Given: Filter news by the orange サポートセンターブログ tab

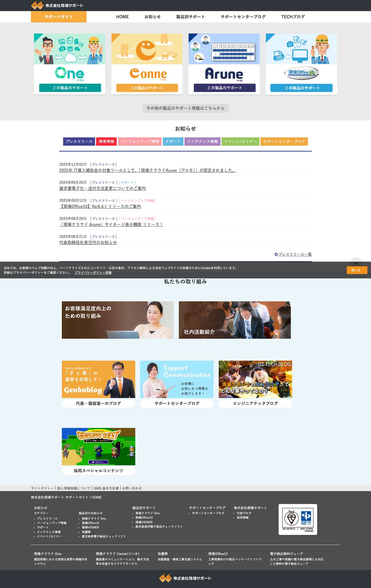Looking at the screenshot, I should [x=284, y=142].
